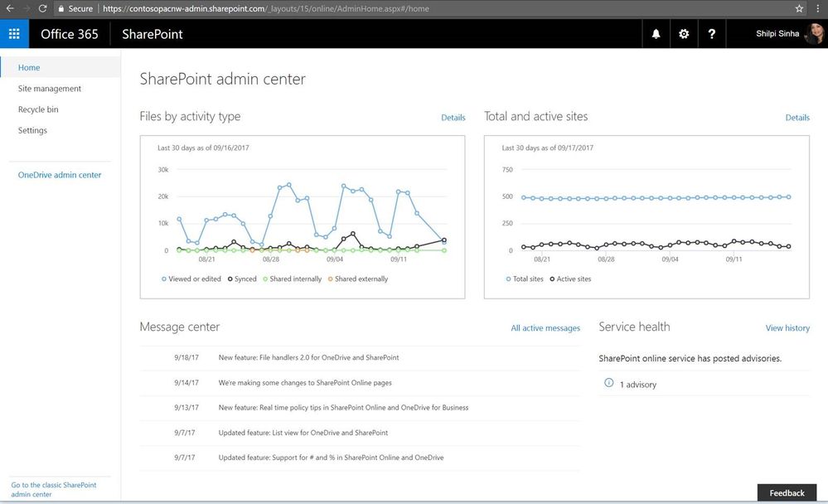Image resolution: width=828 pixels, height=504 pixels.
Task: Click the advisory info icon
Action: (609, 383)
